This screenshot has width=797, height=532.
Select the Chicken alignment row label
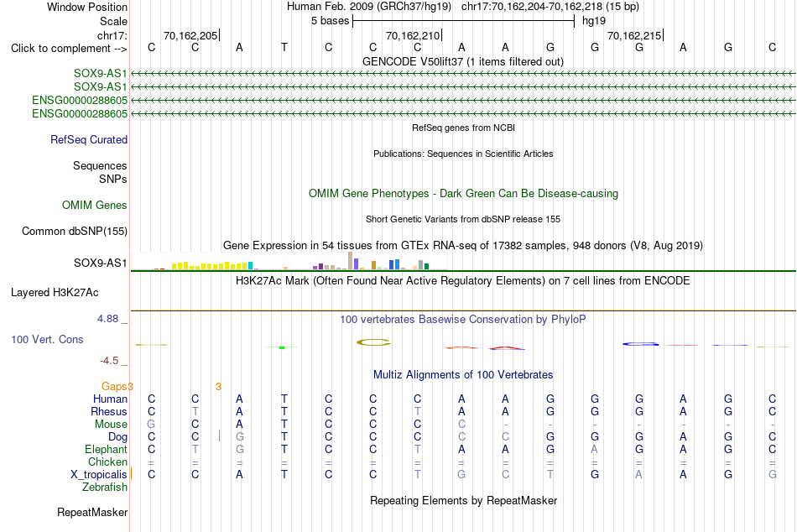pyautogui.click(x=107, y=462)
